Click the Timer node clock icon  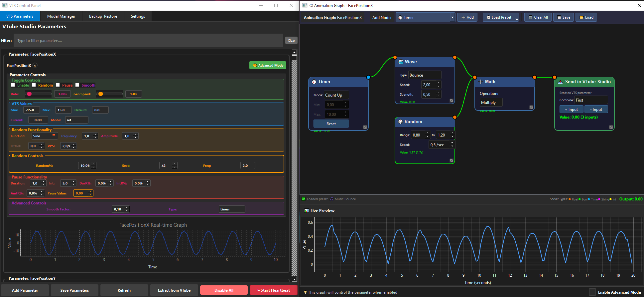(x=314, y=82)
